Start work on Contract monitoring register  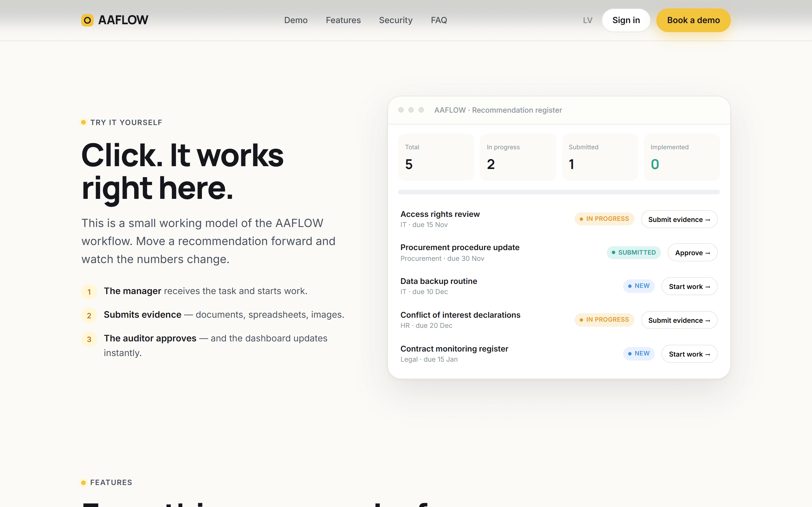(x=689, y=354)
